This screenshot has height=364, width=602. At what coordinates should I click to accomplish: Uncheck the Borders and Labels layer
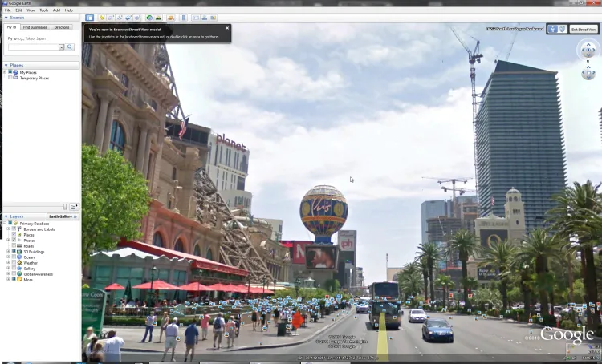tap(14, 229)
